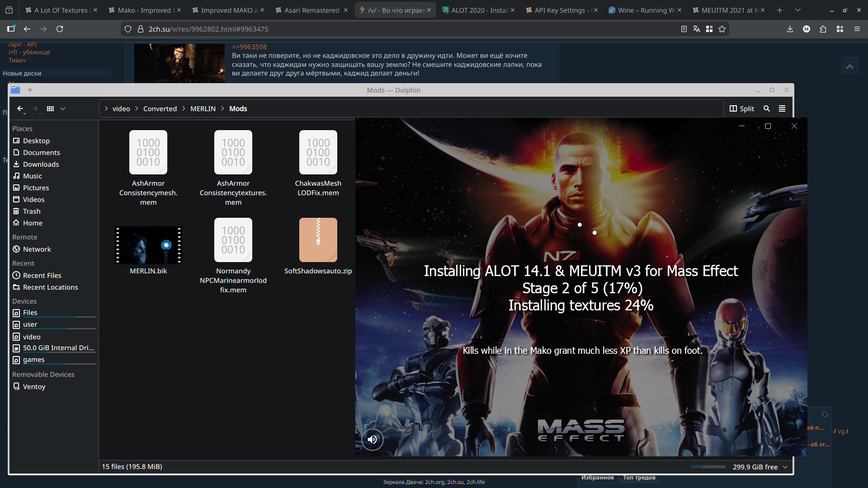Viewport: 868px width, 488px height.
Task: Open Downloads in Places sidebar
Action: pyautogui.click(x=41, y=164)
